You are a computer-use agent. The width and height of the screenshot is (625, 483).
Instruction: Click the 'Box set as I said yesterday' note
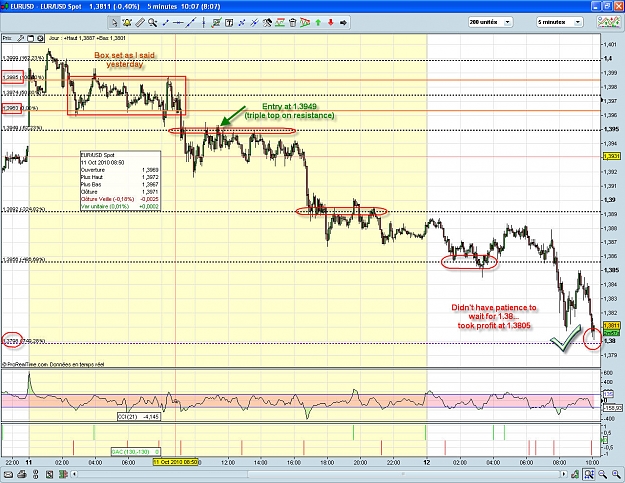click(124, 60)
